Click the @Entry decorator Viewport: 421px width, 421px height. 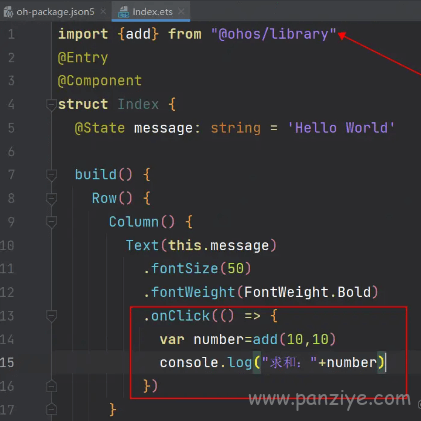(x=83, y=58)
